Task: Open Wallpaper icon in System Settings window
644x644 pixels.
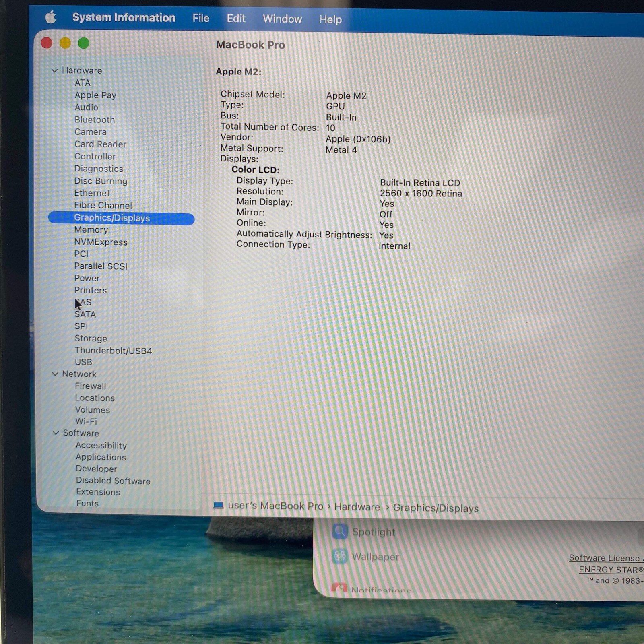Action: click(x=340, y=556)
